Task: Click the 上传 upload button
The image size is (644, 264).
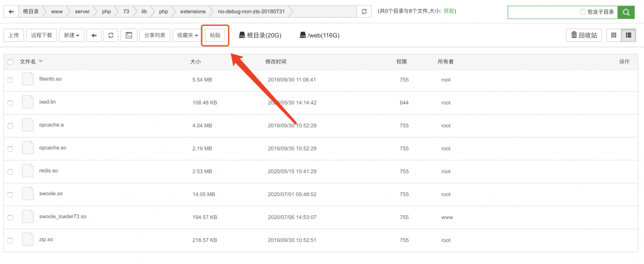Action: tap(14, 35)
